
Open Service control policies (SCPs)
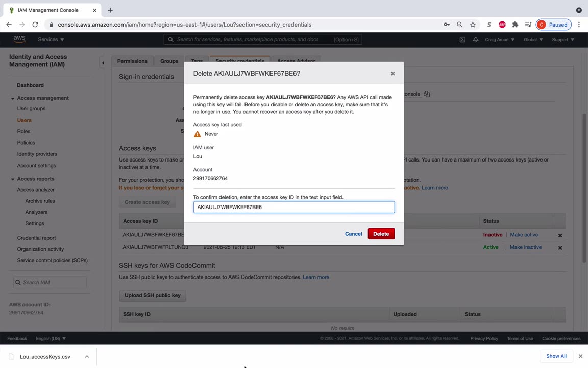[x=52, y=260]
